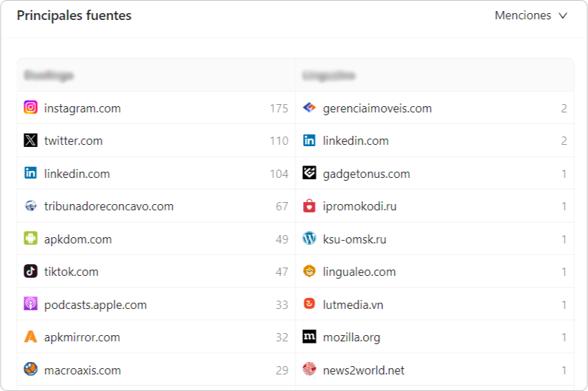The image size is (588, 391).
Task: Click the Principales fuentes heading
Action: tap(75, 15)
